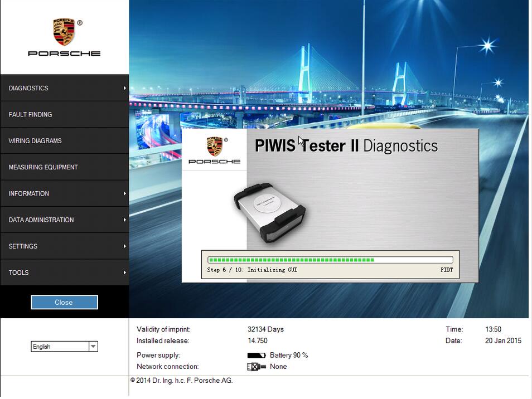This screenshot has height=399, width=532.
Task: Click the date '20 Jan 2015'
Action: pyautogui.click(x=503, y=340)
